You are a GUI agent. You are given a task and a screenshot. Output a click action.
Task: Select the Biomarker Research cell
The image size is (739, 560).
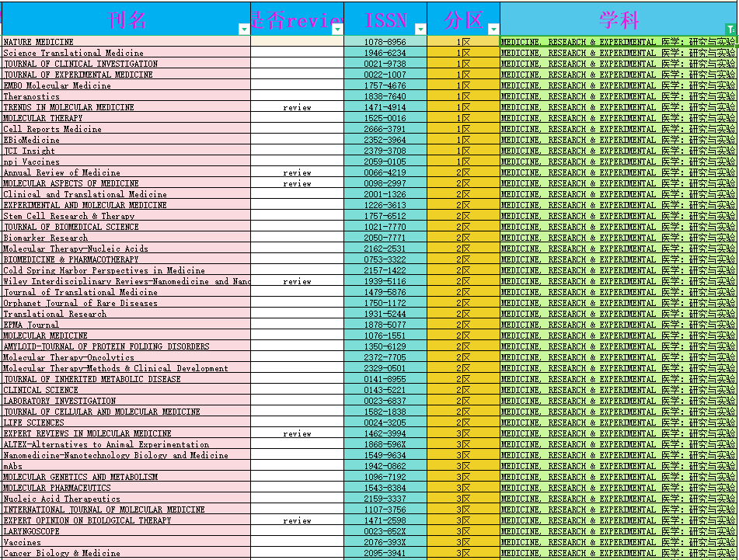(127, 238)
